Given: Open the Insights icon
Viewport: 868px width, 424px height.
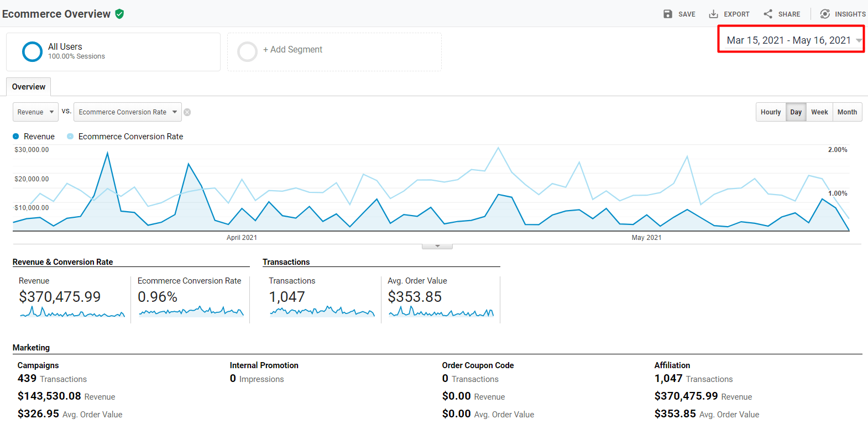Looking at the screenshot, I should point(825,14).
